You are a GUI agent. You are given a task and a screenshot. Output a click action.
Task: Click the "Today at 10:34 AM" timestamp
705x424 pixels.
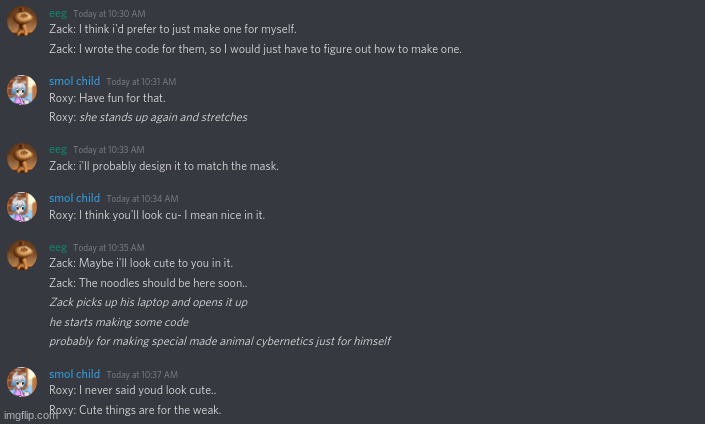[142, 199]
